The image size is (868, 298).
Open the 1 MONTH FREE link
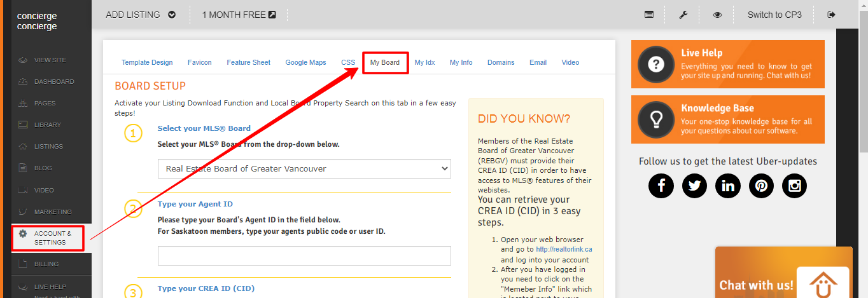(239, 15)
